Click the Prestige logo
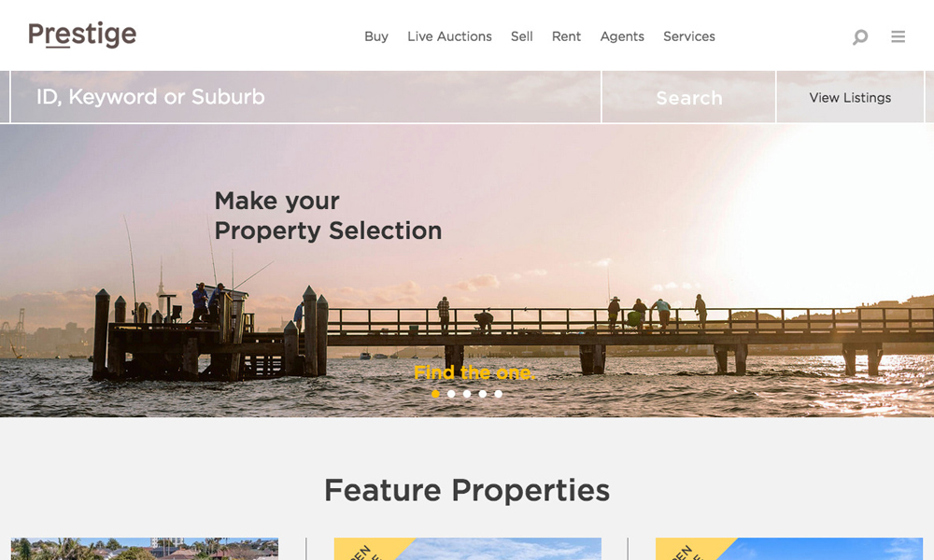The width and height of the screenshot is (934, 560). coord(82,35)
